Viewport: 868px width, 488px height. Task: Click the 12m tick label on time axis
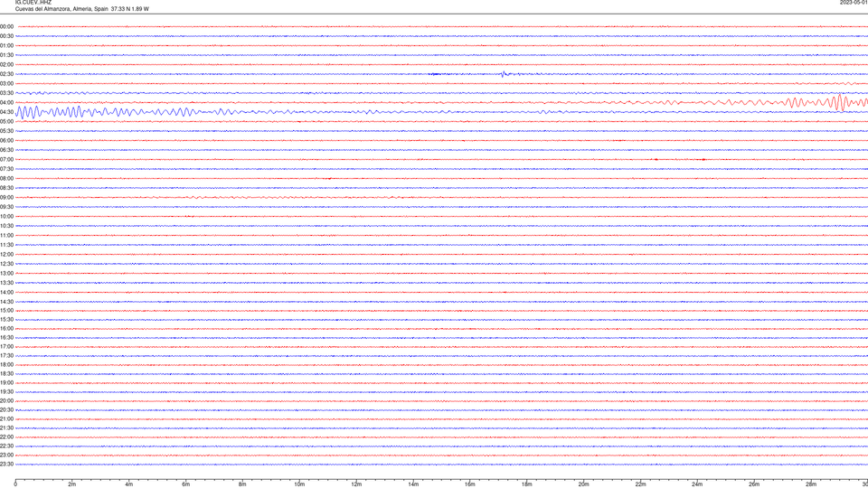coord(356,484)
